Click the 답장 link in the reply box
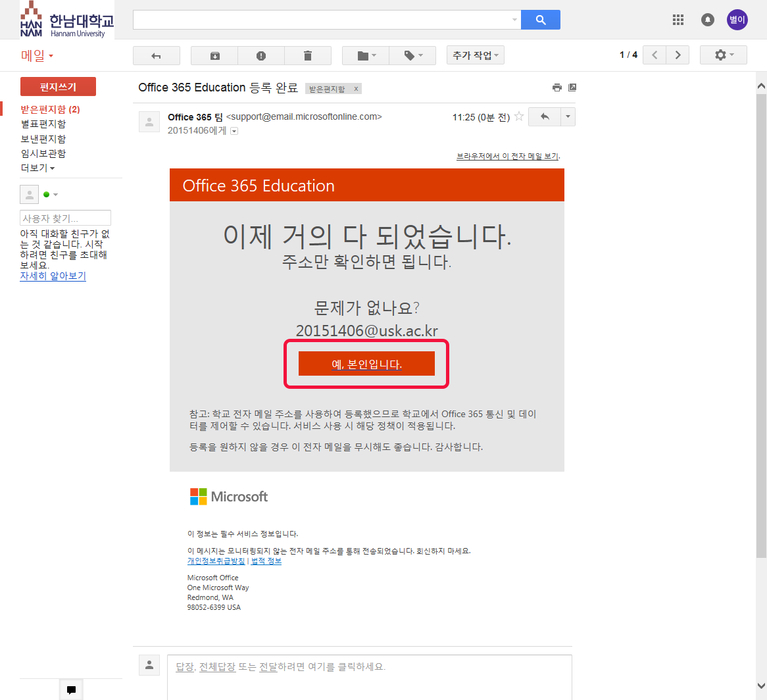 pos(185,666)
